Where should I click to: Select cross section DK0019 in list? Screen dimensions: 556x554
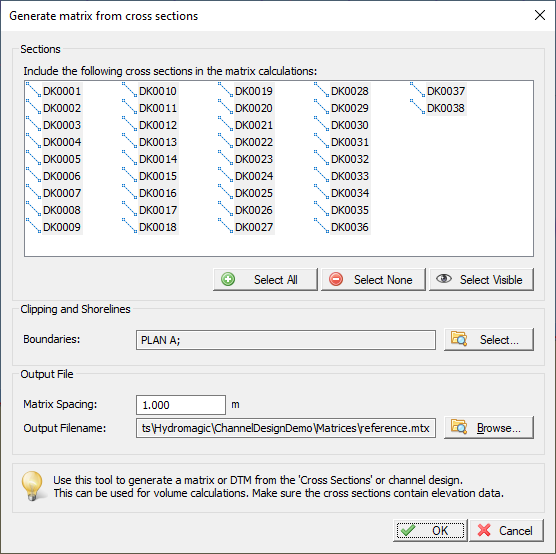tap(254, 91)
